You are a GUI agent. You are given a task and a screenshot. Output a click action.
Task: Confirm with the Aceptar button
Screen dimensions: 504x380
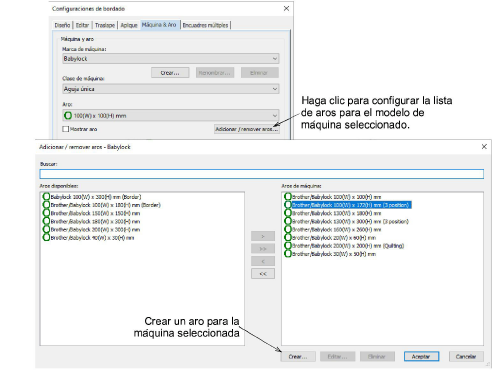(421, 357)
